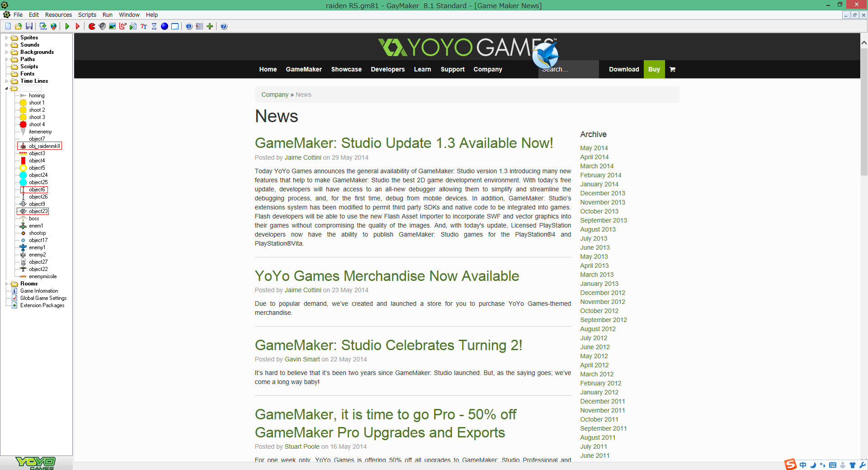Create a sprite using Pac-Man icon
Viewport: 868px width, 470px height.
pos(92,26)
